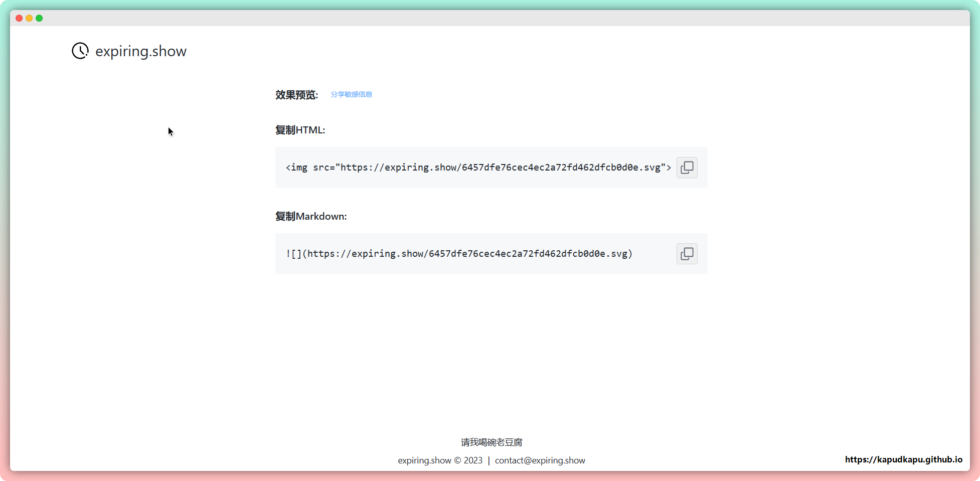This screenshot has width=980, height=481.
Task: Click the 效果预览 heading
Action: tap(296, 95)
